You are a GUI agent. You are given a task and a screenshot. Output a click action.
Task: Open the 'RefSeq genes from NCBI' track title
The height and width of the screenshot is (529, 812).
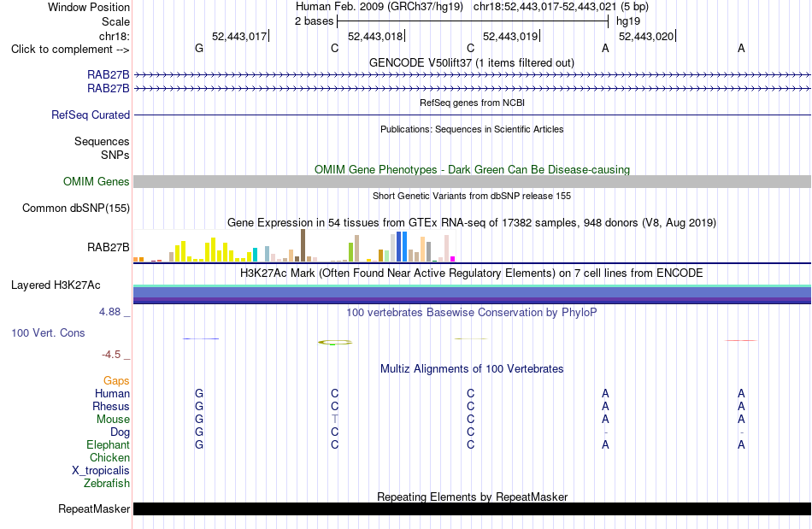click(473, 103)
